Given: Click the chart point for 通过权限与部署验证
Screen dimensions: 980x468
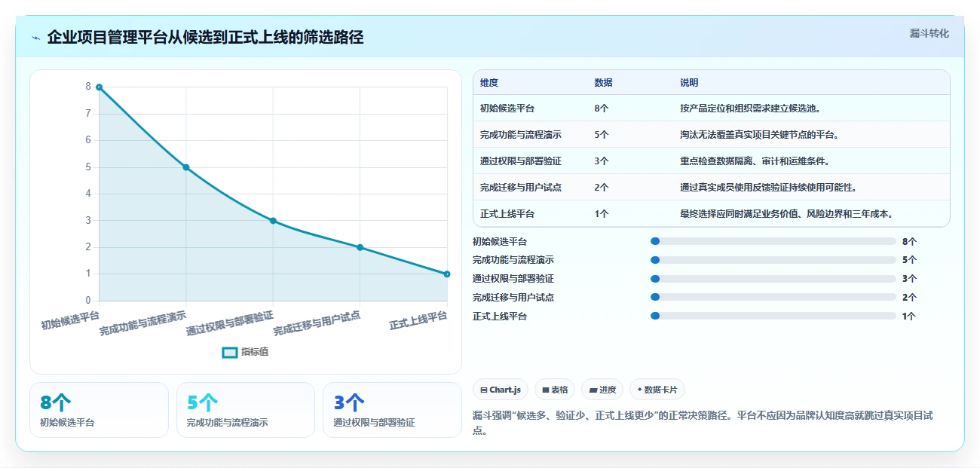Looking at the screenshot, I should pyautogui.click(x=273, y=221).
